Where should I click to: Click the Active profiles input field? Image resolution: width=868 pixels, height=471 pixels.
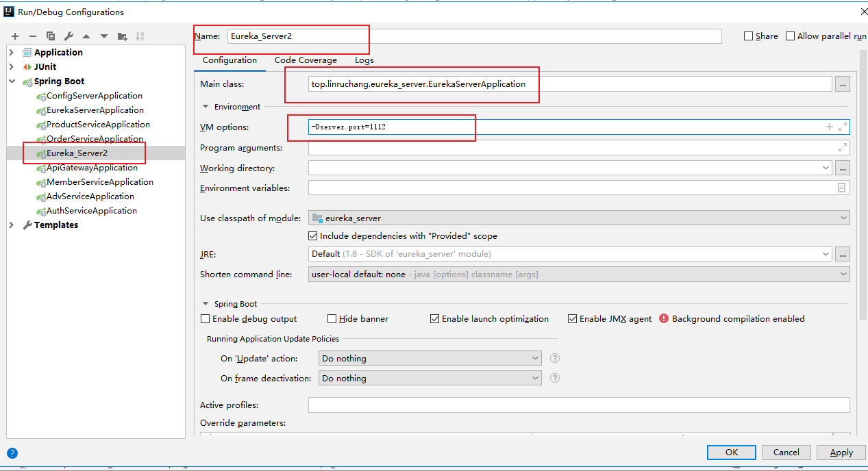point(579,405)
